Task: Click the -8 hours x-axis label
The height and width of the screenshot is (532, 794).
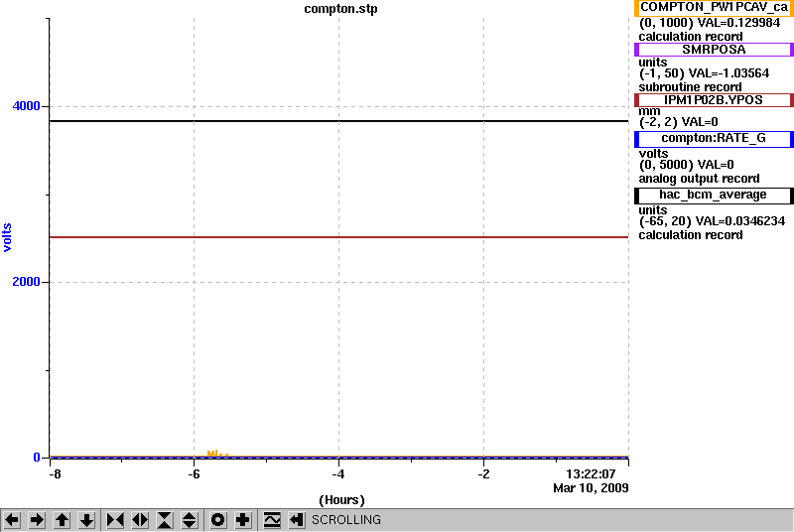Action: click(x=55, y=474)
